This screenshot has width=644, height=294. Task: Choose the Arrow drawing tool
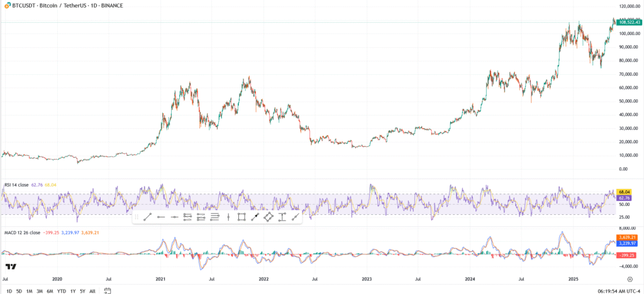tap(255, 217)
